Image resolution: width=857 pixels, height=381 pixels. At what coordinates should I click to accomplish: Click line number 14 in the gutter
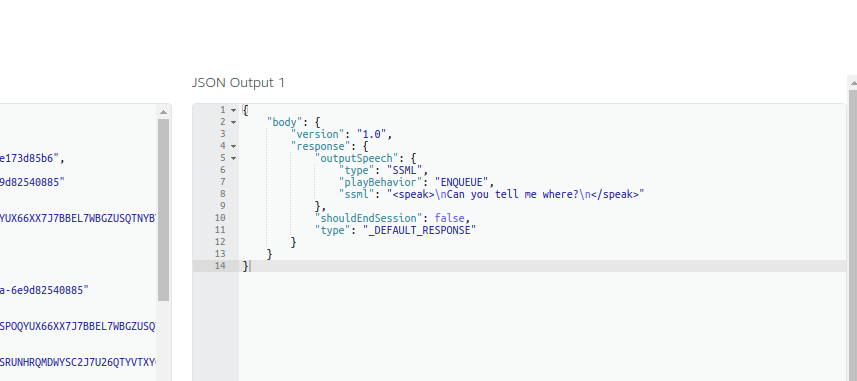point(220,266)
